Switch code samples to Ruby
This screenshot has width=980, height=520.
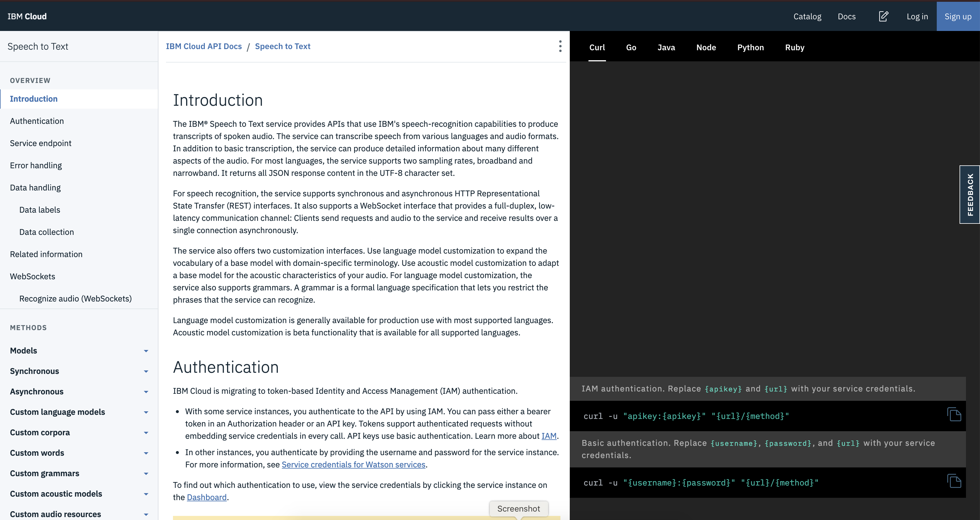795,47
